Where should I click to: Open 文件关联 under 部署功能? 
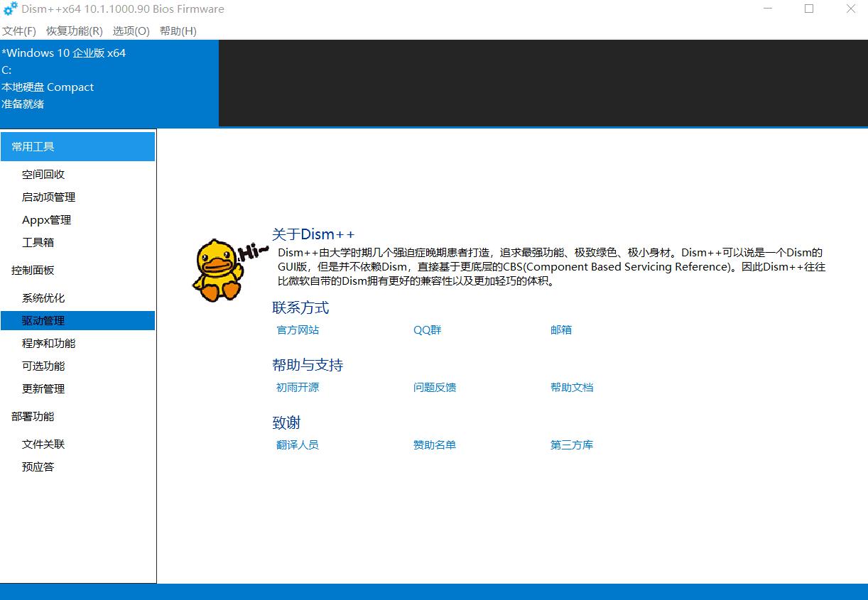[43, 444]
